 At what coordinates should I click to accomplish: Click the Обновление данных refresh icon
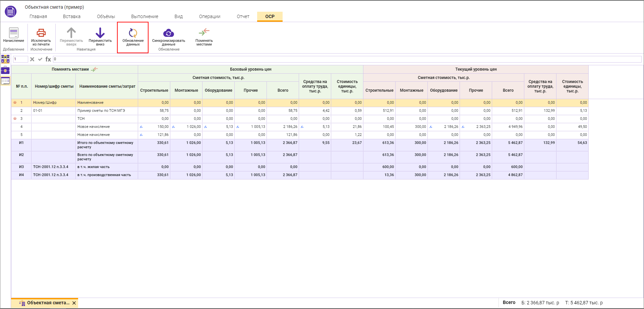click(133, 33)
